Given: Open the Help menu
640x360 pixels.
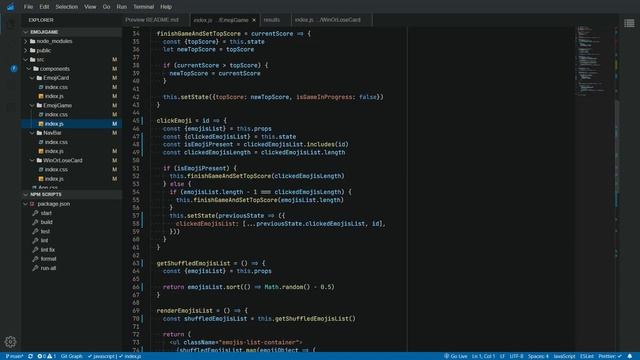Looking at the screenshot, I should [x=166, y=7].
